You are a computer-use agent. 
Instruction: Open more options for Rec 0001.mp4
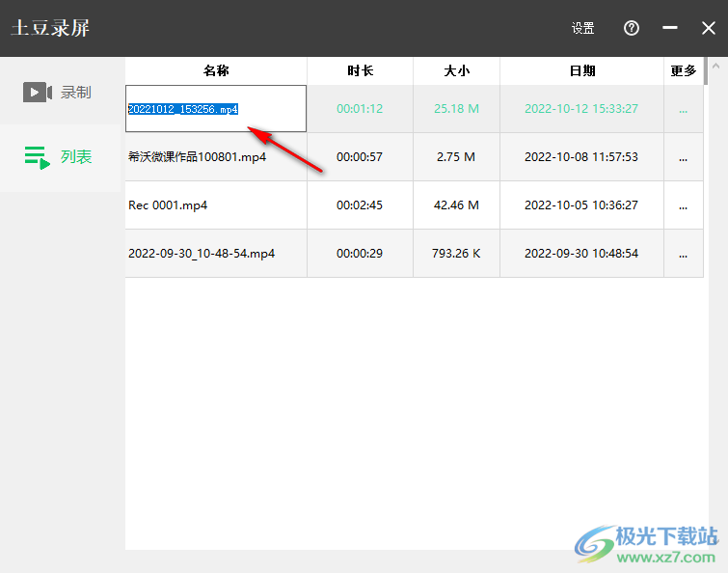(x=683, y=205)
